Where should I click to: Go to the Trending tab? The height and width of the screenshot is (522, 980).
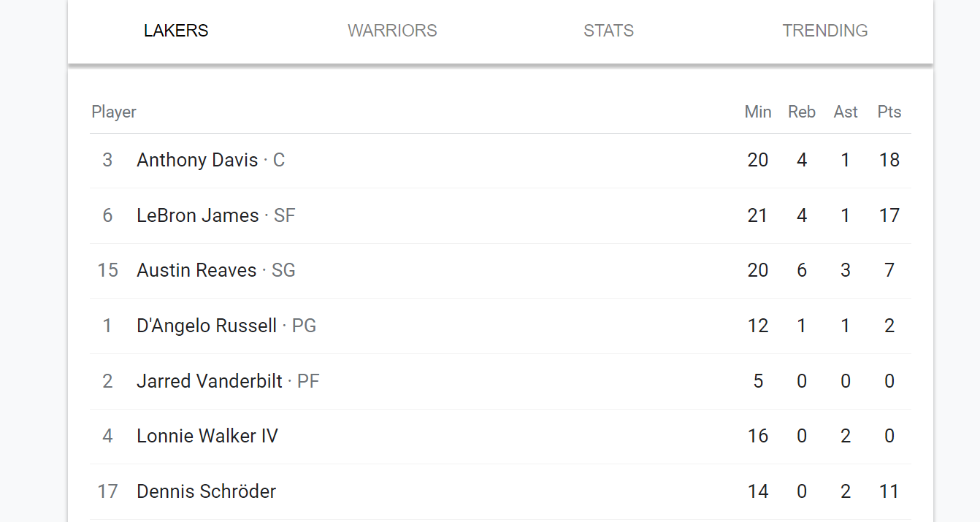[x=825, y=31]
